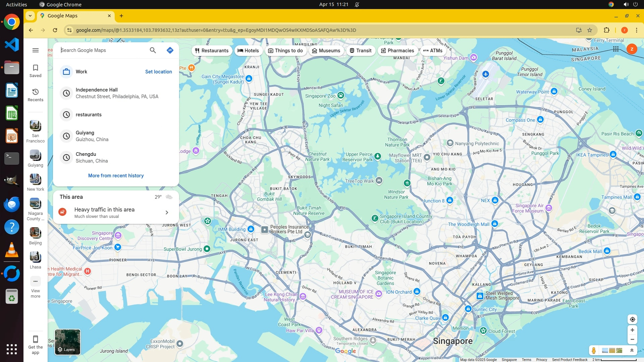The height and width of the screenshot is (362, 644).
Task: Toggle the Layers satellite view thumbnail
Action: coord(67,342)
